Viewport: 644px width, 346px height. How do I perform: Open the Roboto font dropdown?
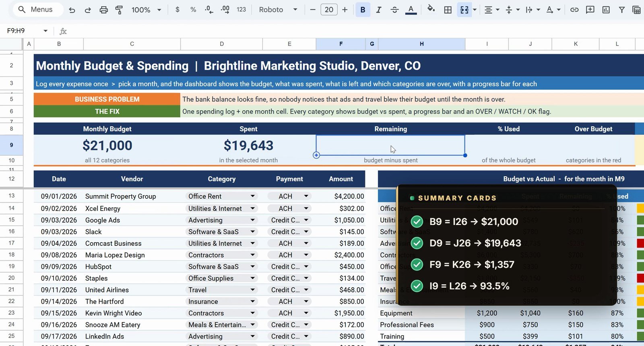[278, 10]
